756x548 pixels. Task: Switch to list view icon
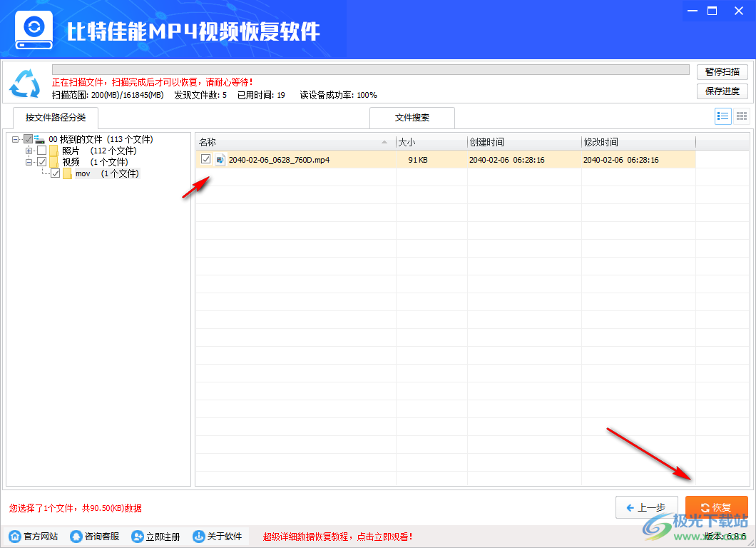(x=722, y=116)
